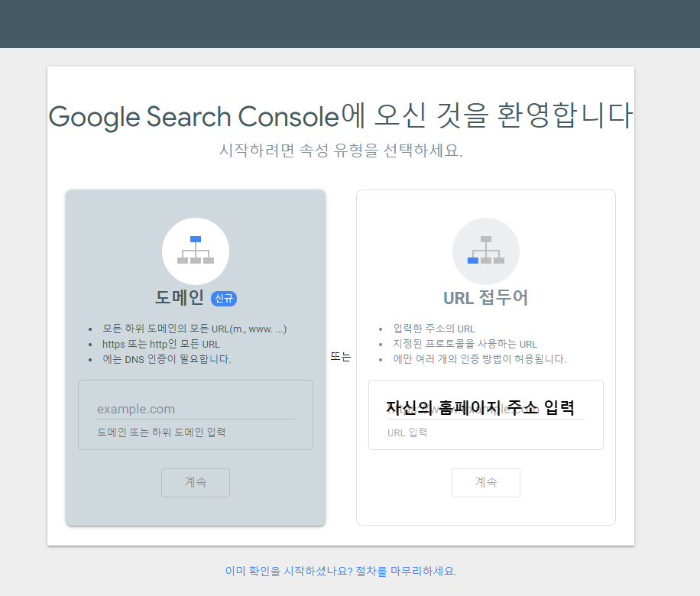Image resolution: width=700 pixels, height=596 pixels.
Task: Click the URL prefix sitemap icon
Action: [x=486, y=251]
